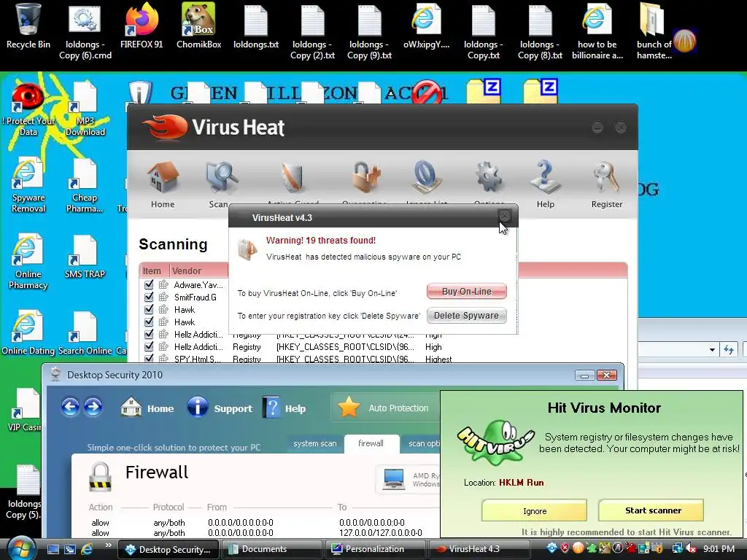Open SMS TRAP desktop shortcut
The height and width of the screenshot is (560, 747).
click(85, 257)
